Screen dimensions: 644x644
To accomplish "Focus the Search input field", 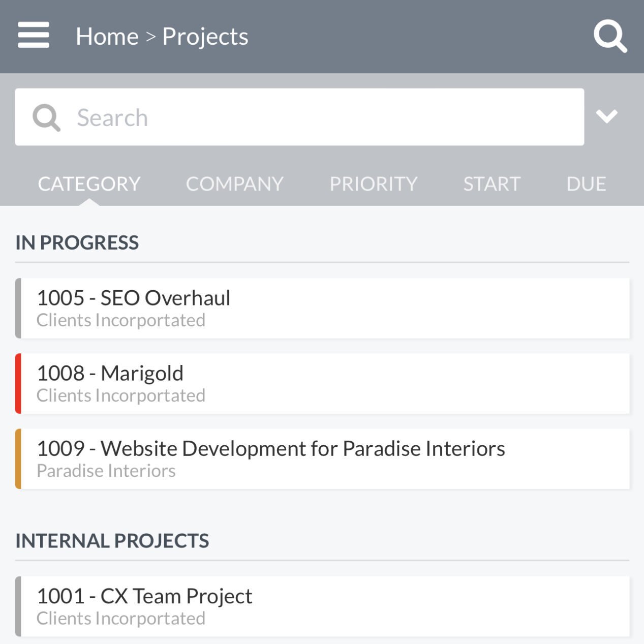I will (299, 117).
